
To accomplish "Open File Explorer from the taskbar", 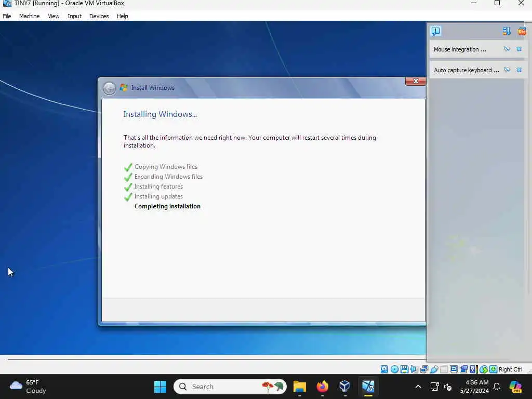I will click(x=300, y=387).
